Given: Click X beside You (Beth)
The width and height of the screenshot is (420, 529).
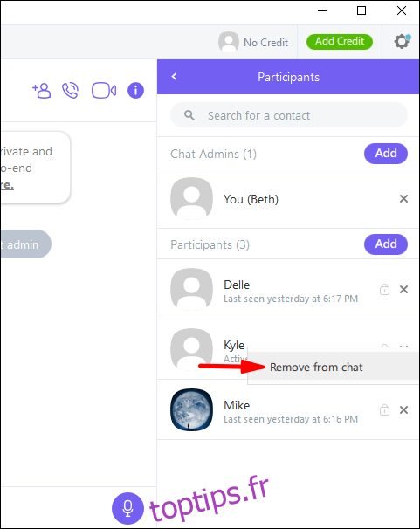Looking at the screenshot, I should click(403, 198).
